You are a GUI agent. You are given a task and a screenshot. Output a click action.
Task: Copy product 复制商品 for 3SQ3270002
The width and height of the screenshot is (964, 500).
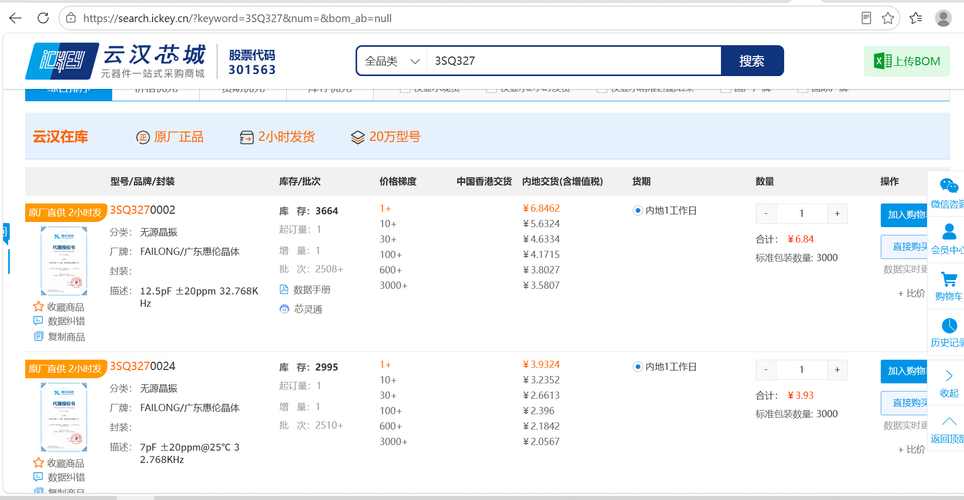(59, 336)
